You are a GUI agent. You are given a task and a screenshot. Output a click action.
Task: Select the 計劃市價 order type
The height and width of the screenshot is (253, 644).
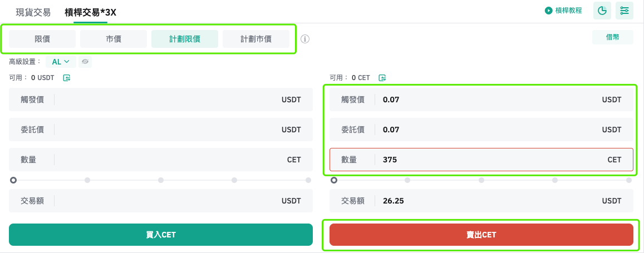[x=256, y=39]
